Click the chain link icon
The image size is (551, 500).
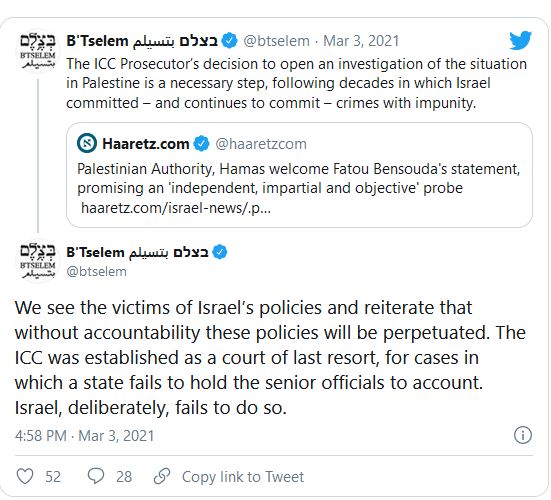coord(162,476)
